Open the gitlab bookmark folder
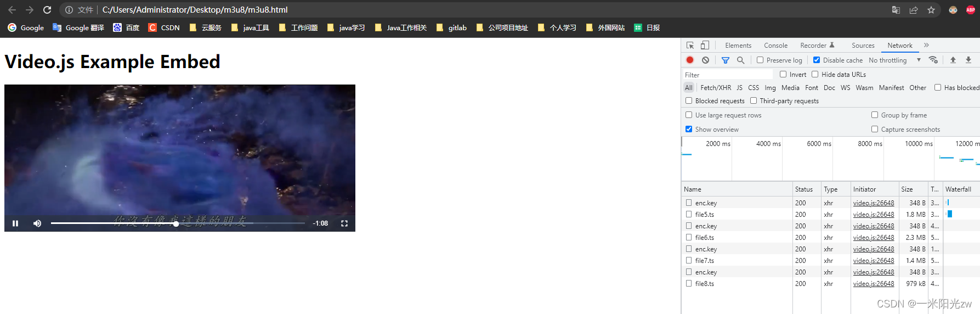This screenshot has width=980, height=314. pyautogui.click(x=451, y=27)
